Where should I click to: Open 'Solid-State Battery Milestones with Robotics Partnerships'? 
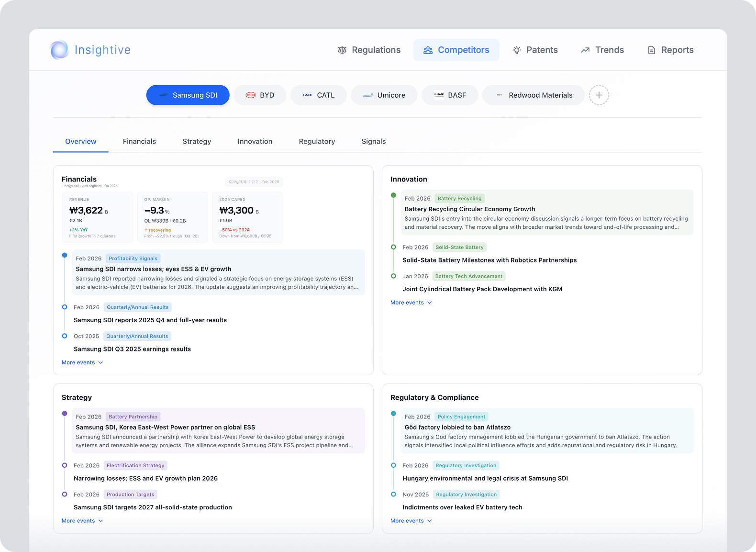[489, 260]
